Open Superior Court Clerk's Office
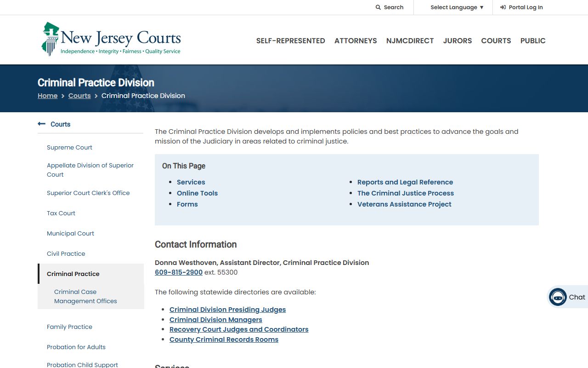 (x=88, y=193)
